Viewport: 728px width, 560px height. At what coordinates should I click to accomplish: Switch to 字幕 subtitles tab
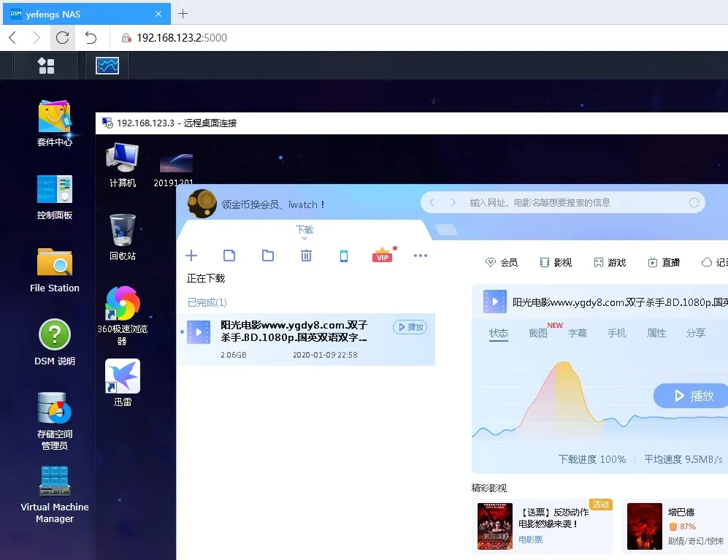click(x=578, y=333)
